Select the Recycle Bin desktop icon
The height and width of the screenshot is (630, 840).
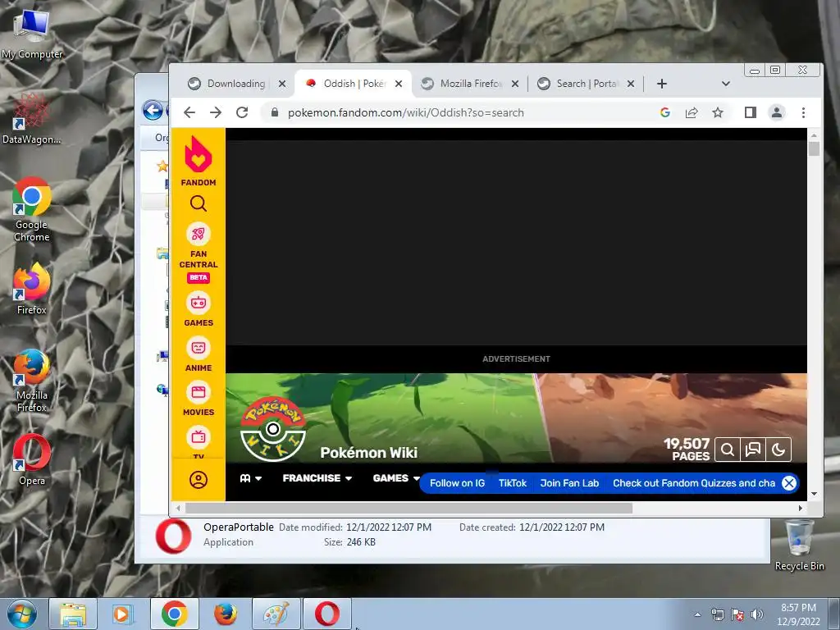click(799, 546)
